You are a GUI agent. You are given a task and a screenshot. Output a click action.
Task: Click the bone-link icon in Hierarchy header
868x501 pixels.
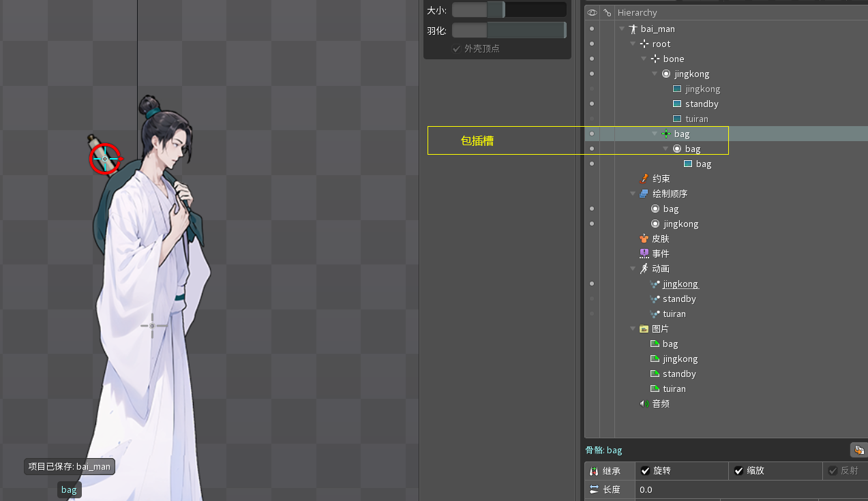tap(607, 12)
